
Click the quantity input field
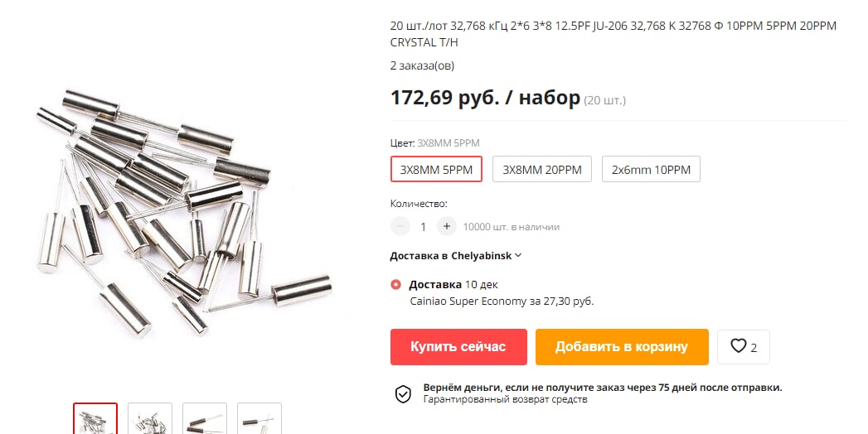(x=424, y=227)
